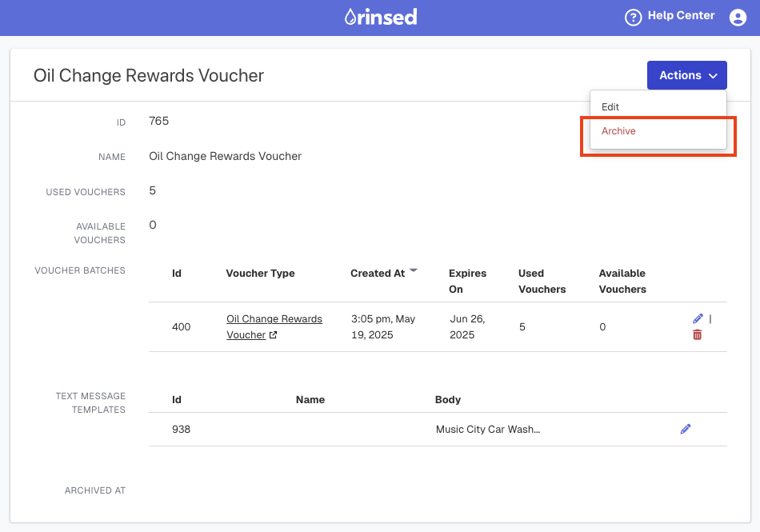This screenshot has width=760, height=532.
Task: Sort by Voucher Type column header
Action: coord(260,274)
